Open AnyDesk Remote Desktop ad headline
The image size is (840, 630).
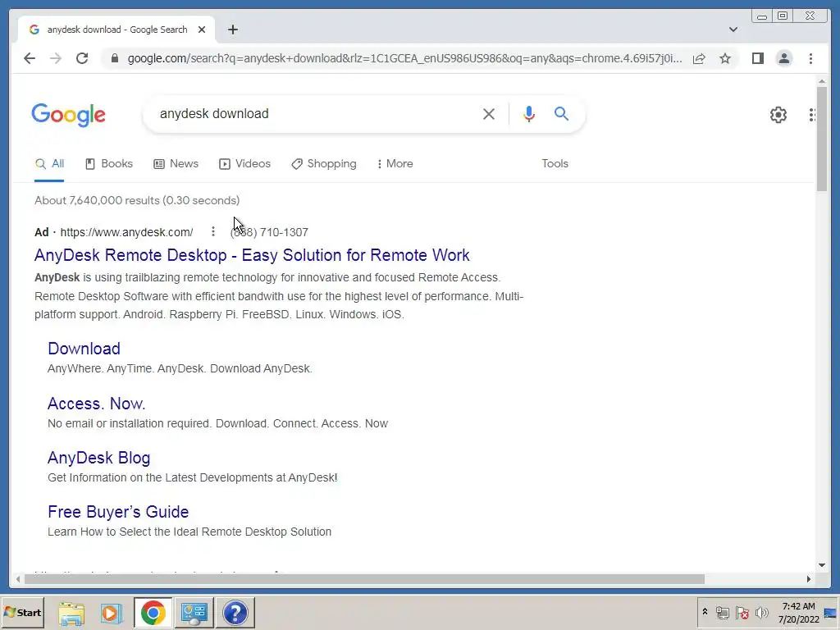tap(252, 255)
